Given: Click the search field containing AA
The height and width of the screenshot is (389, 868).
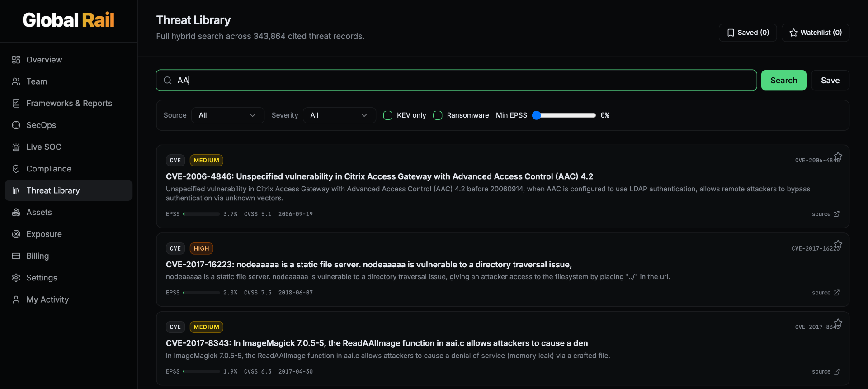Looking at the screenshot, I should pyautogui.click(x=456, y=81).
